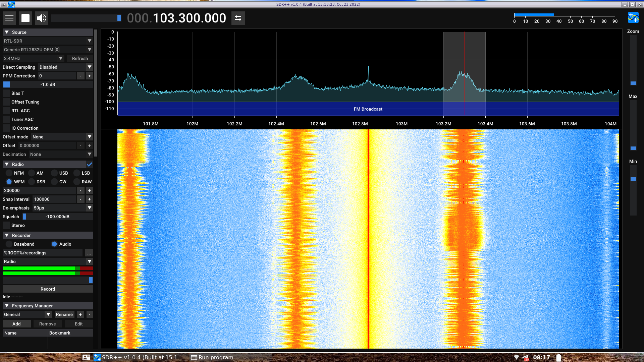This screenshot has width=644, height=362.
Task: Enable the IQ Correction checkbox
Action: pyautogui.click(x=6, y=128)
